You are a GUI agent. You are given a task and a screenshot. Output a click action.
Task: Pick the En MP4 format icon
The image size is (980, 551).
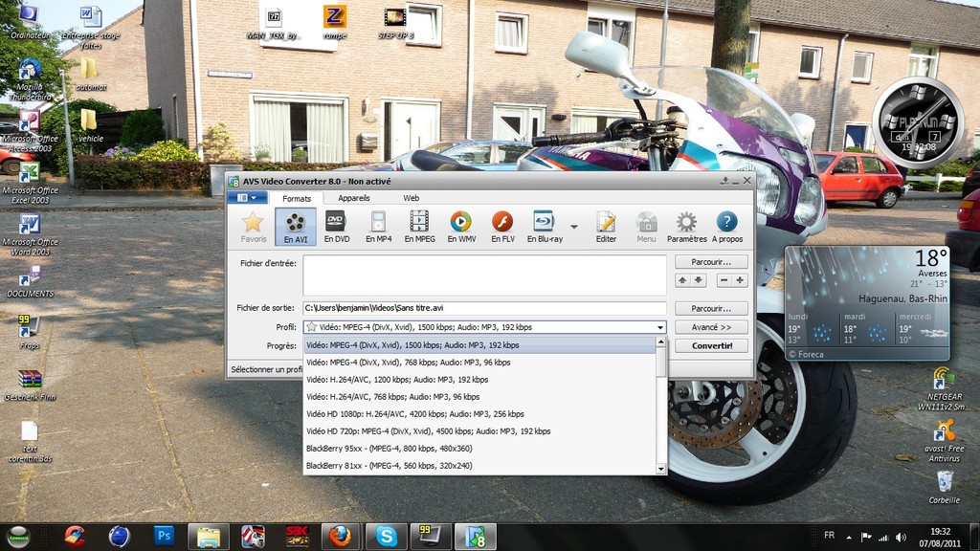[x=378, y=225]
